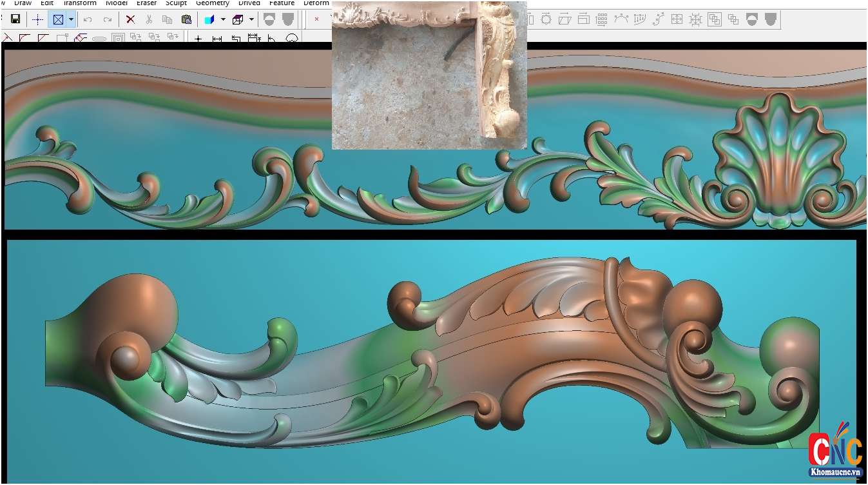Select the crosshair point tool in toolbar
The width and height of the screenshot is (868, 485).
(x=38, y=19)
